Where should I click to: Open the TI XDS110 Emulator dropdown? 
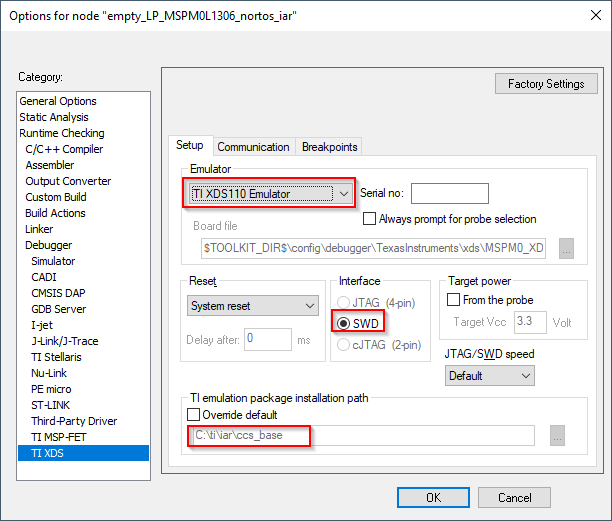click(270, 193)
